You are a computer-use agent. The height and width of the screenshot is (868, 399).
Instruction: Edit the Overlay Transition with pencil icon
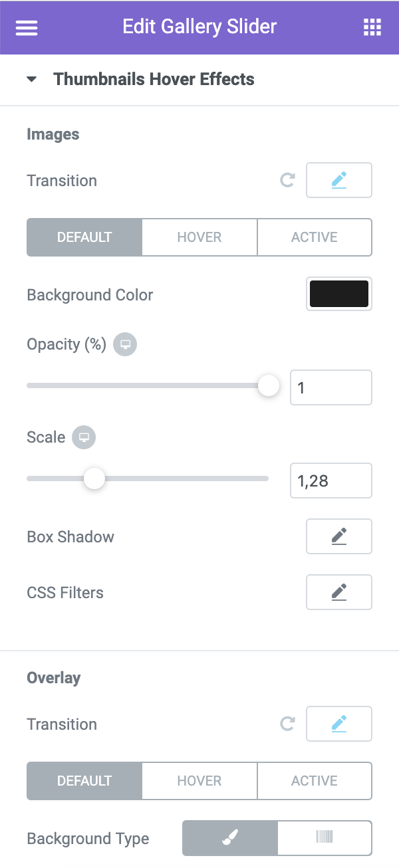tap(339, 724)
